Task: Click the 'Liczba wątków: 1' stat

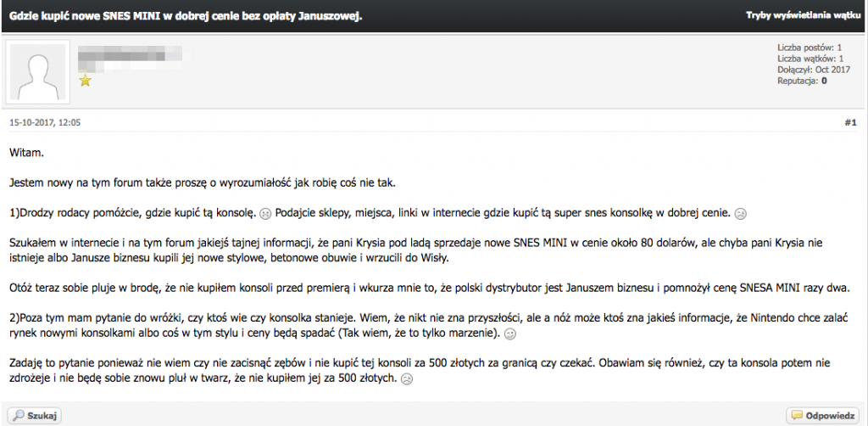Action: [x=810, y=59]
